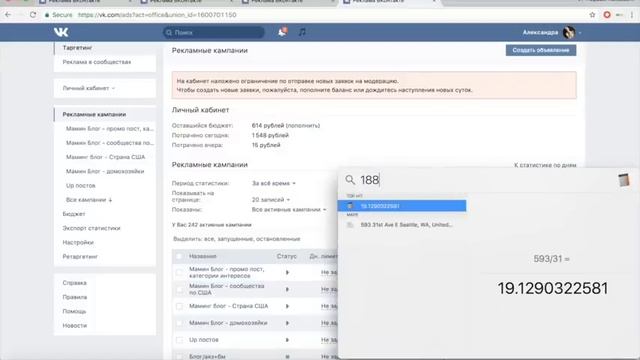The height and width of the screenshot is (360, 640).
Task: Open Помощь link in the sidebar
Action: tap(74, 311)
